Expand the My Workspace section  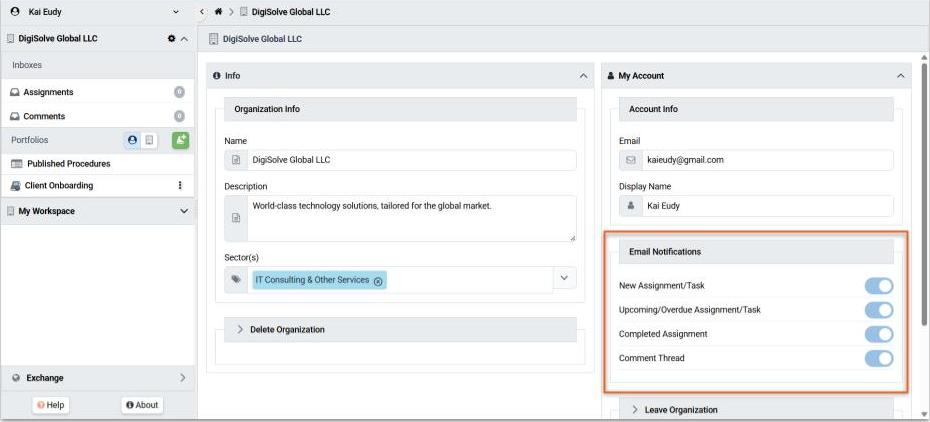[183, 212]
